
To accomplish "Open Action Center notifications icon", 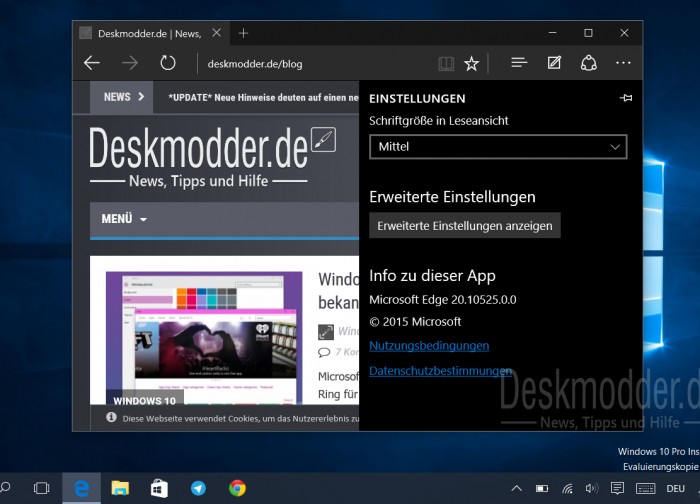I will point(617,488).
